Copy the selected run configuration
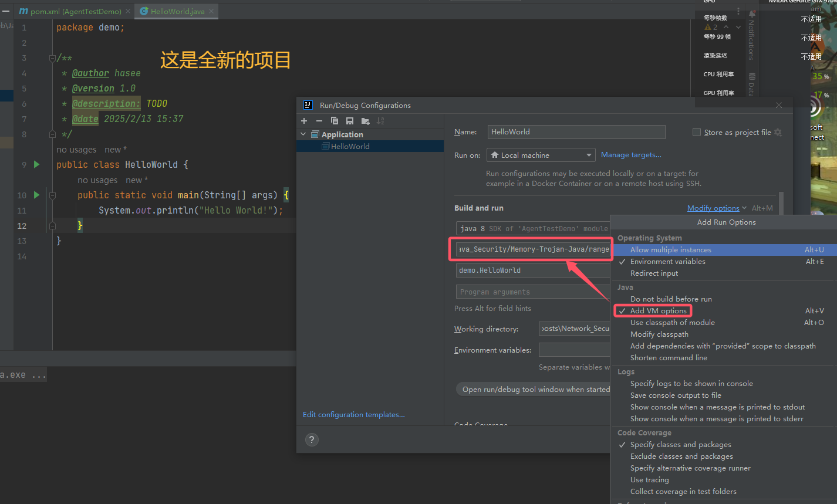837x504 pixels. [335, 121]
